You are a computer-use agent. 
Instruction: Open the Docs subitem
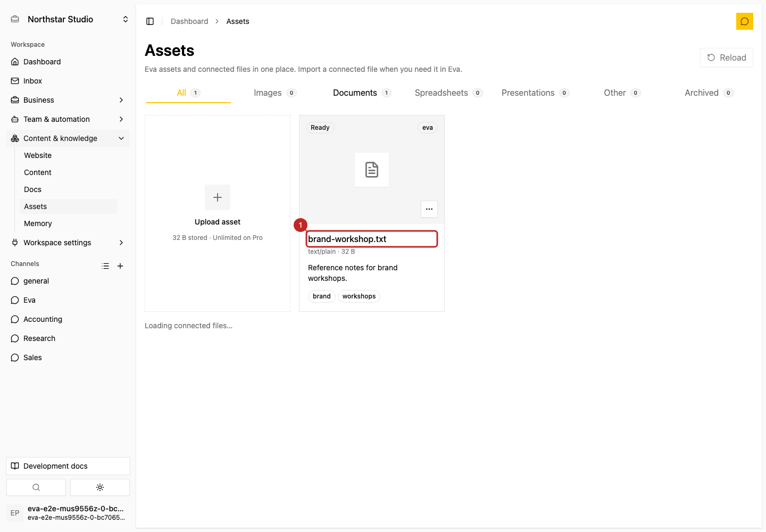pos(68,189)
